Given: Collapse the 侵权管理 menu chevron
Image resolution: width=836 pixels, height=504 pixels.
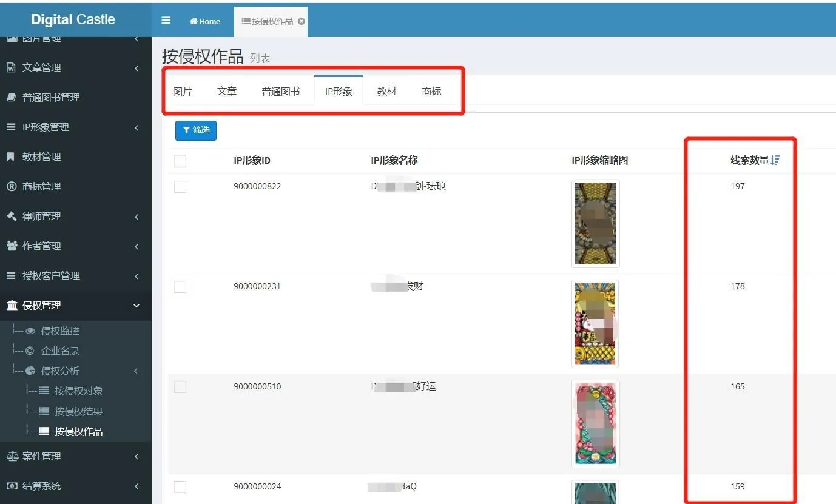Looking at the screenshot, I should (x=137, y=306).
